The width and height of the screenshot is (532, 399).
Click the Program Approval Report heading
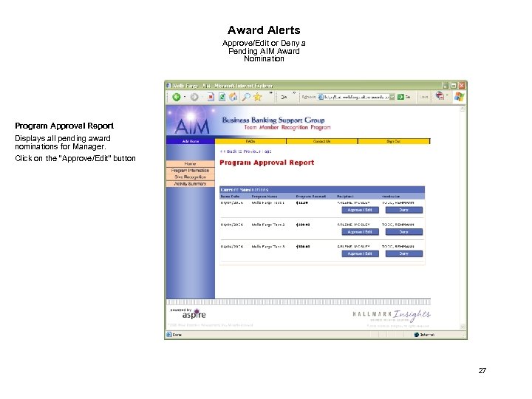[267, 163]
